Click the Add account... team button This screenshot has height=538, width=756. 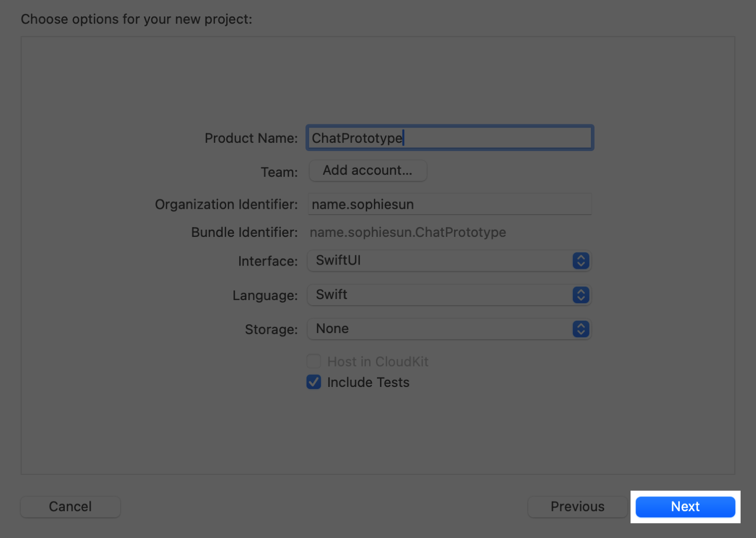click(368, 171)
